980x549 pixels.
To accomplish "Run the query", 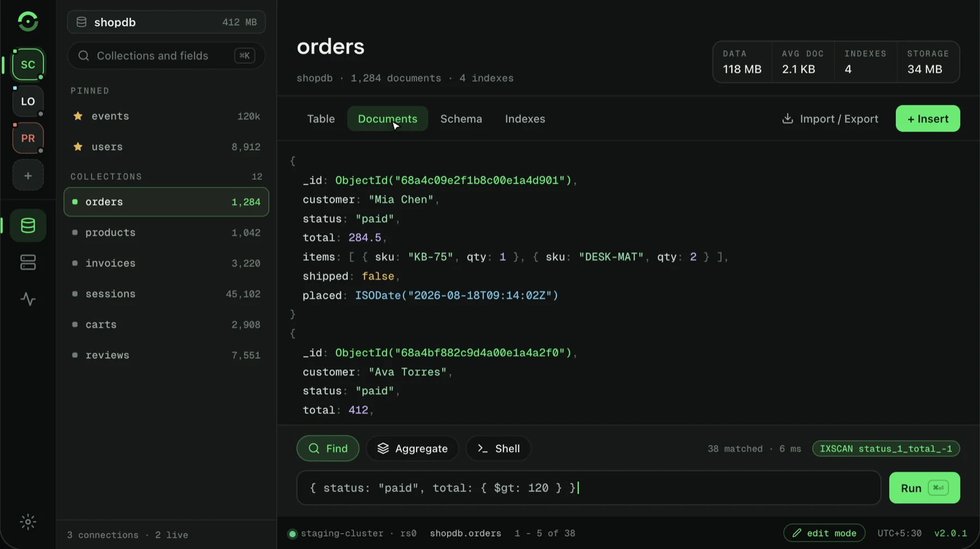I will pyautogui.click(x=924, y=488).
